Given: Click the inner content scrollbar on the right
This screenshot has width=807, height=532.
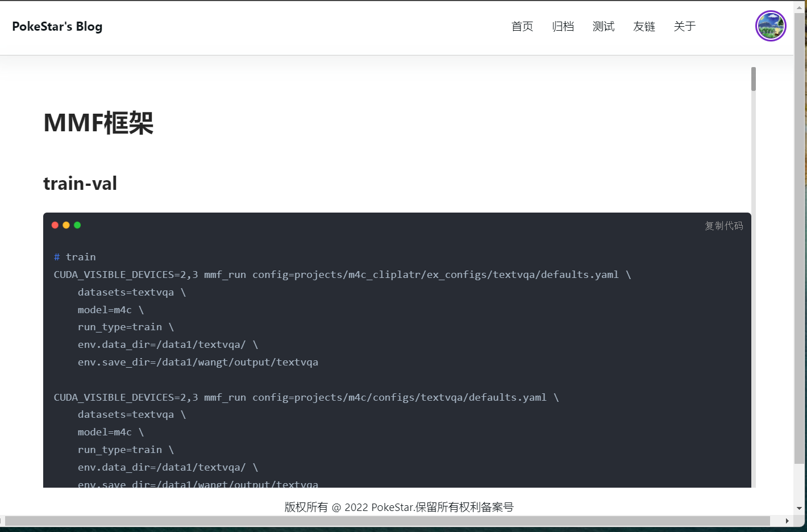Looking at the screenshot, I should (x=753, y=77).
